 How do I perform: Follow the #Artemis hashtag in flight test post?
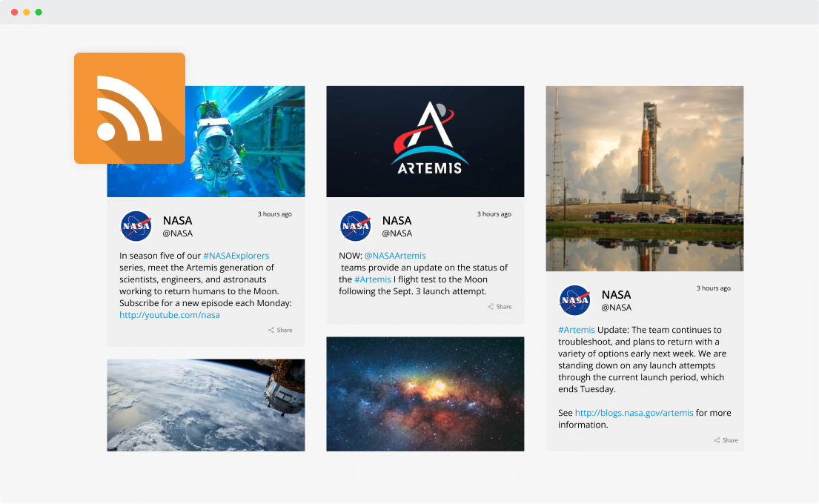[372, 279]
